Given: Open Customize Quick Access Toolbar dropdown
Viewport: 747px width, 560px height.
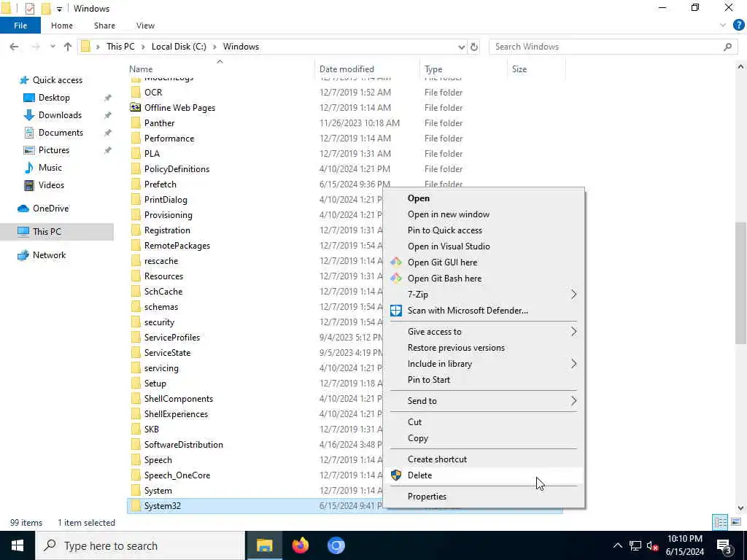Looking at the screenshot, I should [x=59, y=9].
